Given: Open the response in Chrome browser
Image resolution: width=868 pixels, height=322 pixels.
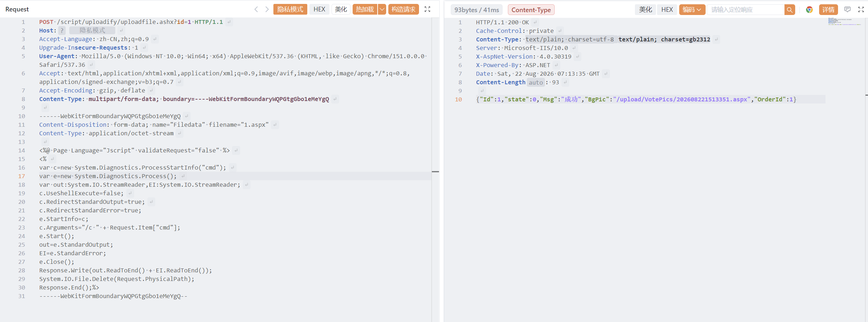Looking at the screenshot, I should tap(809, 10).
